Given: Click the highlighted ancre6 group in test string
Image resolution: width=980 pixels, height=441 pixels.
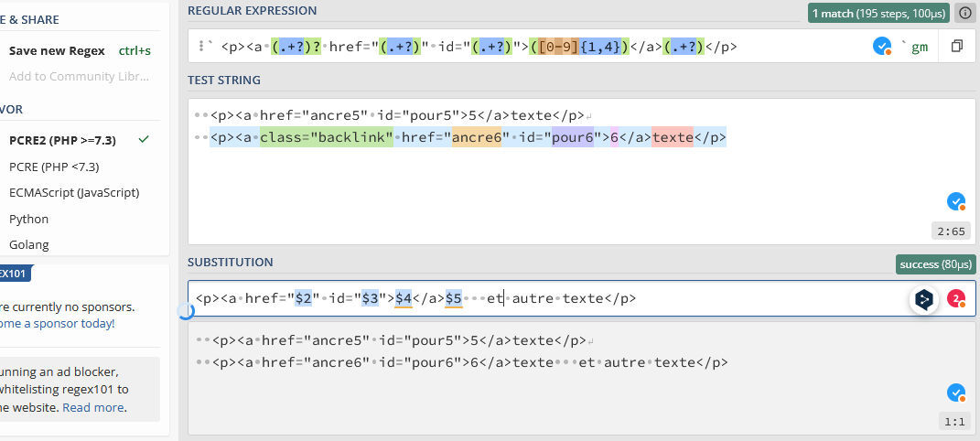Looking at the screenshot, I should click(477, 137).
